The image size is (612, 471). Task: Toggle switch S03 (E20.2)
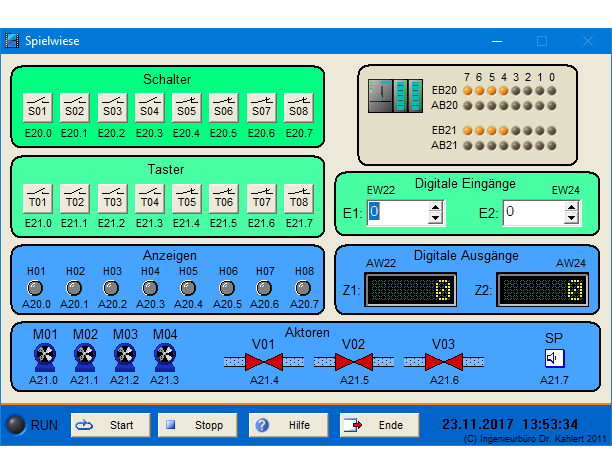point(112,108)
